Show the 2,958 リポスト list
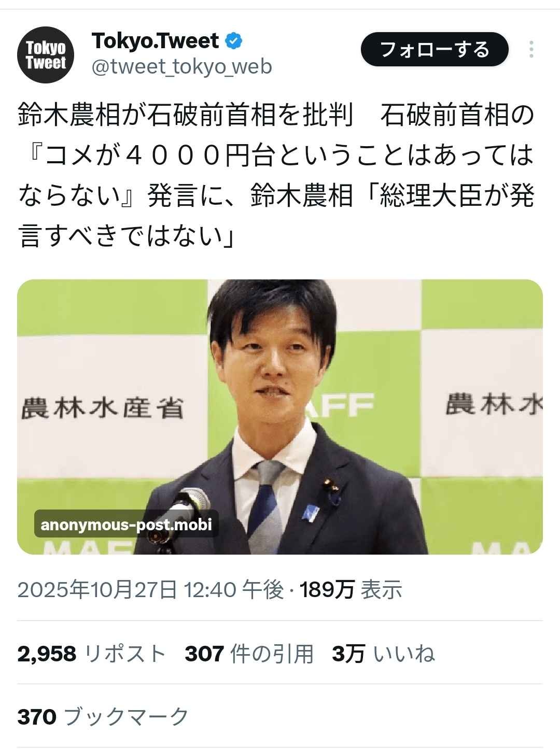This screenshot has width=560, height=749. 91,654
